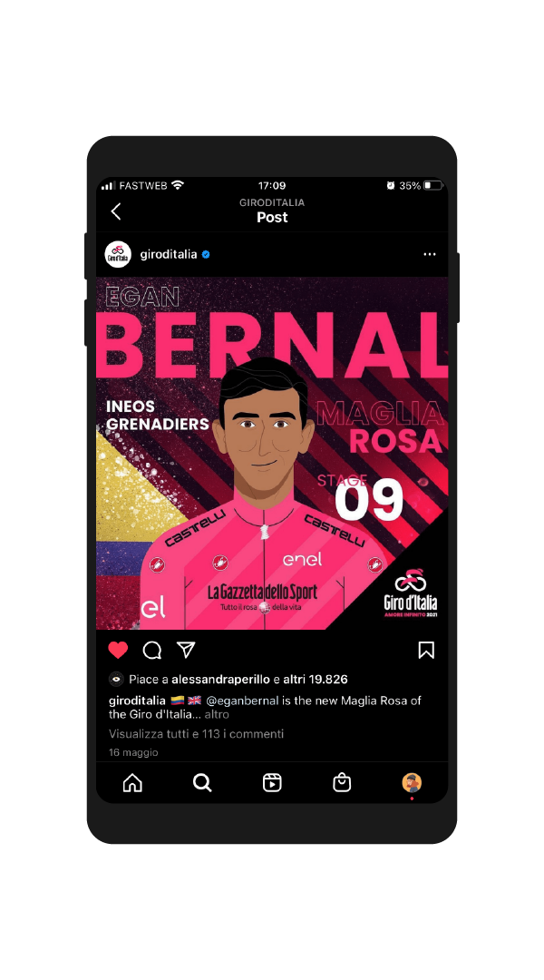Image resolution: width=544 pixels, height=980 pixels.
Task: Save the post with the bookmark icon
Action: pos(426,650)
